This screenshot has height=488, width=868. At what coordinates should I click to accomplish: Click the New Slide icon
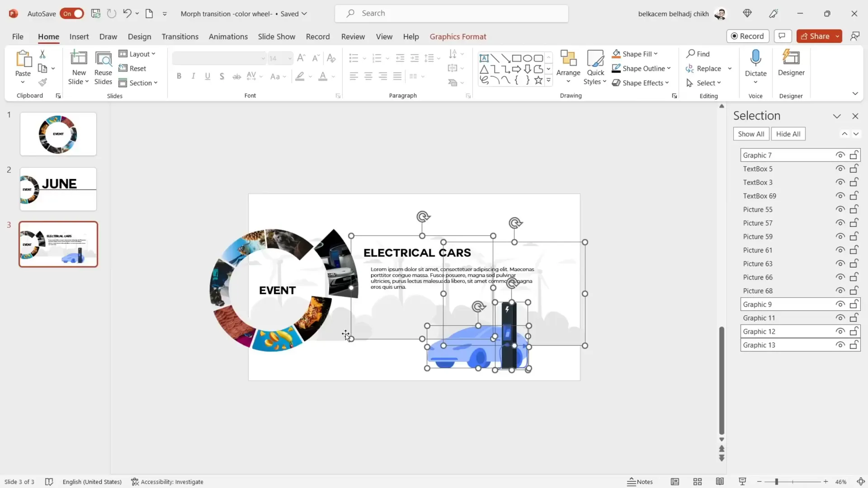point(79,58)
